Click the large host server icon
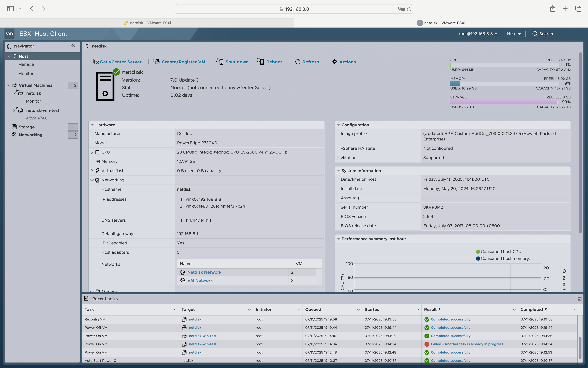Viewport: 588px width, 368px height. 105,86
